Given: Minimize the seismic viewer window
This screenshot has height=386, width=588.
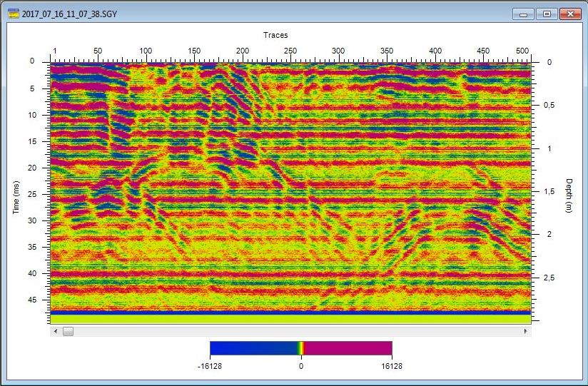Looking at the screenshot, I should [x=524, y=14].
